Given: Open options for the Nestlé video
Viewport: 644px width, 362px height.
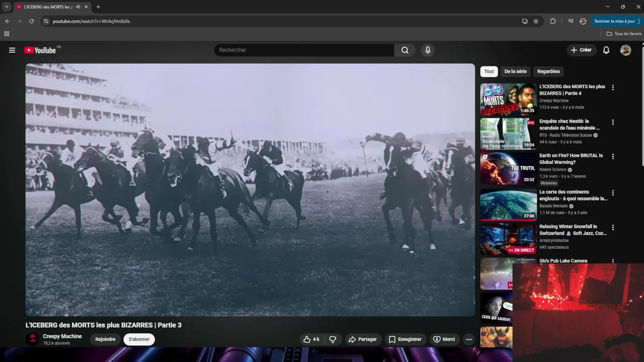Looking at the screenshot, I should click(x=613, y=122).
